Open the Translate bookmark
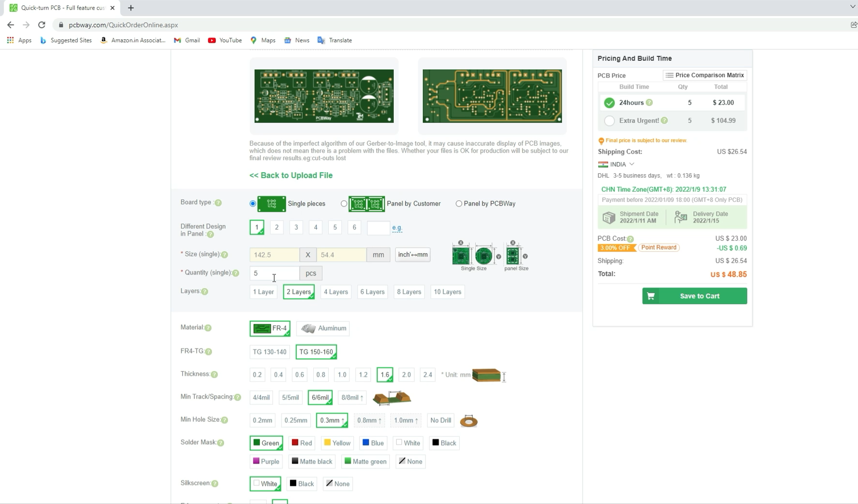 pos(334,40)
